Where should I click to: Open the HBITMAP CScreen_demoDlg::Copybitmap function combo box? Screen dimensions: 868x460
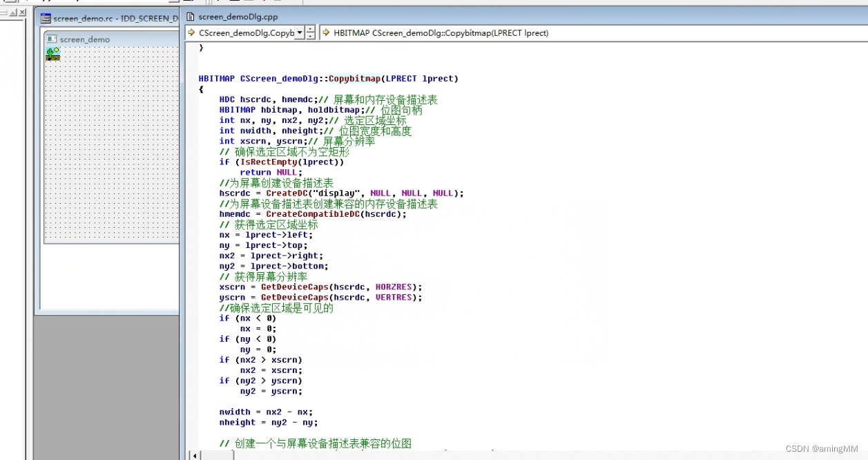click(x=594, y=32)
